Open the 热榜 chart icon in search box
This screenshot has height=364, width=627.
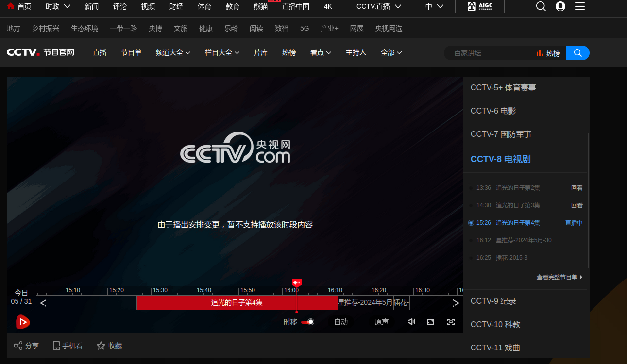point(540,53)
